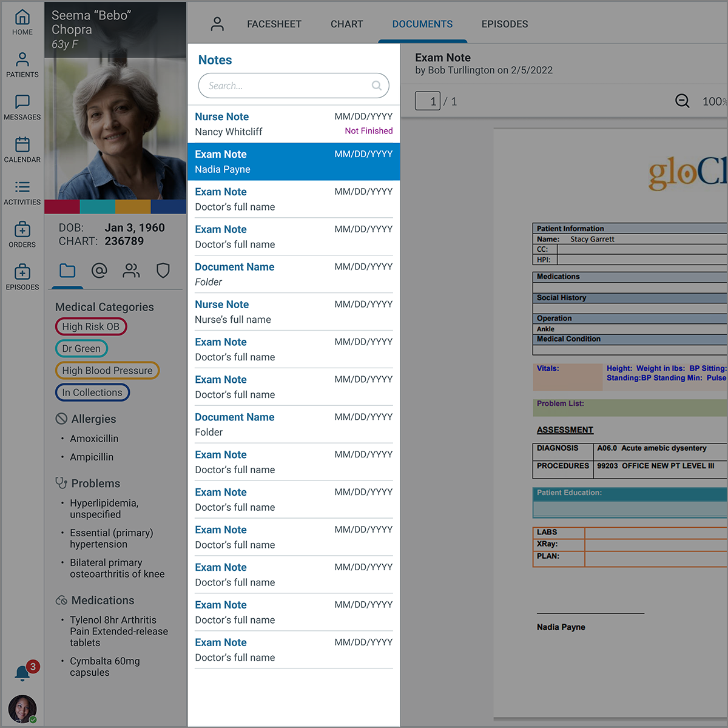The image size is (728, 728).
Task: Open the Activities list icon
Action: point(22,192)
